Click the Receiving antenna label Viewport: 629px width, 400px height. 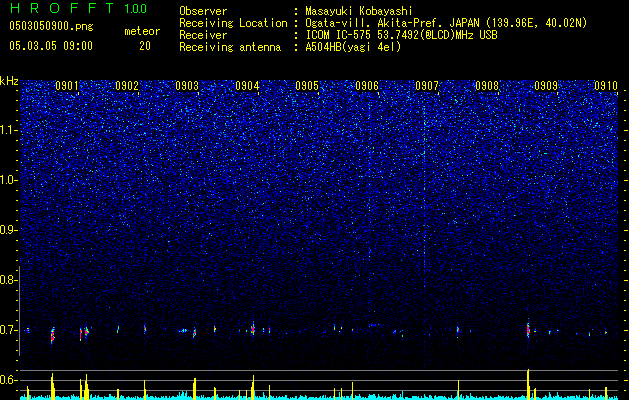click(x=230, y=47)
